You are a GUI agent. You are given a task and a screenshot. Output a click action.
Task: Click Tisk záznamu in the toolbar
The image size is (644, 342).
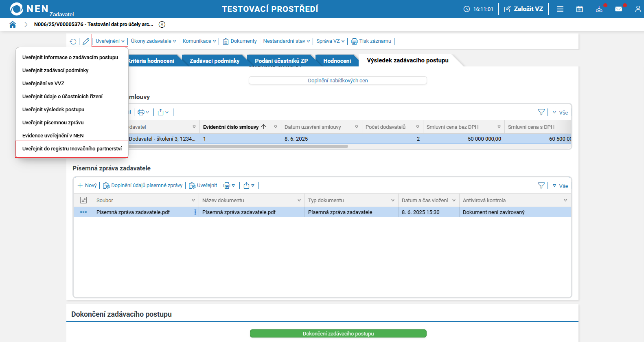tap(371, 41)
